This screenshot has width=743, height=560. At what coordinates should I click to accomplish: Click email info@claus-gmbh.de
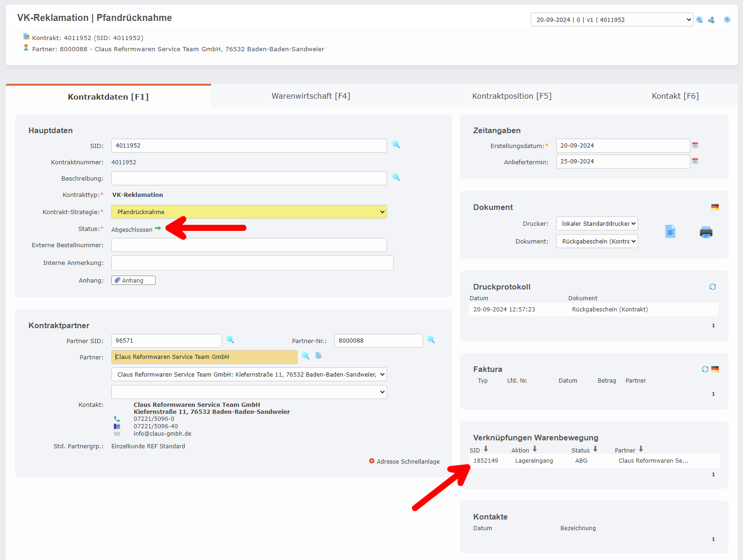[163, 433]
